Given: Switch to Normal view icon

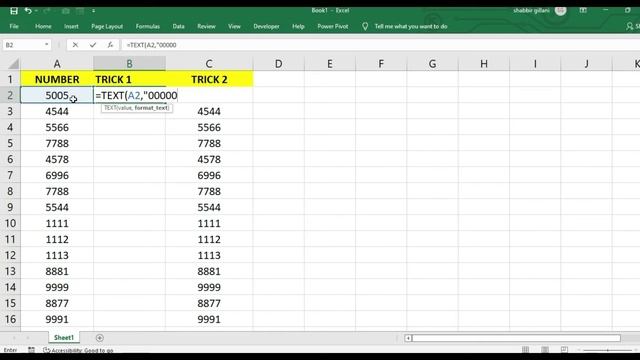Looking at the screenshot, I should click(x=525, y=350).
